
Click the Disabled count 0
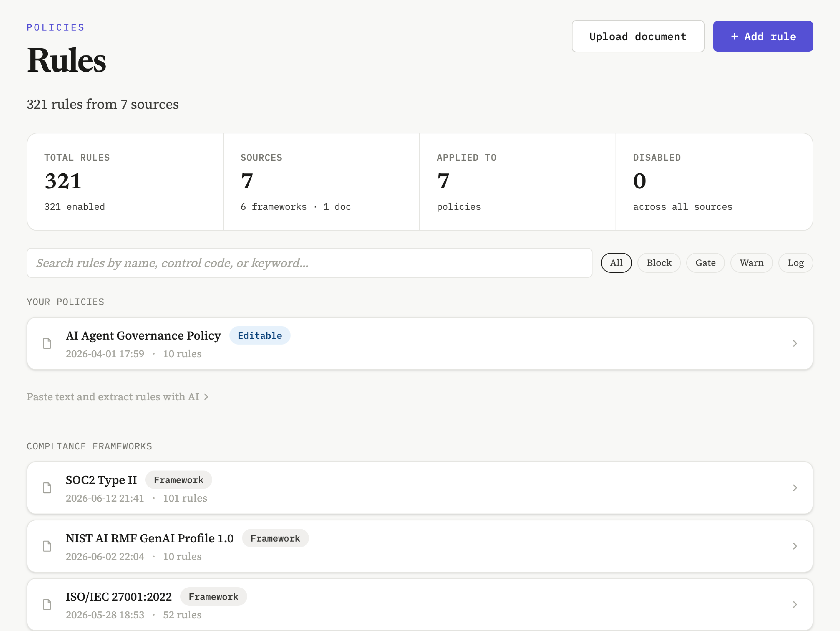pyautogui.click(x=640, y=181)
